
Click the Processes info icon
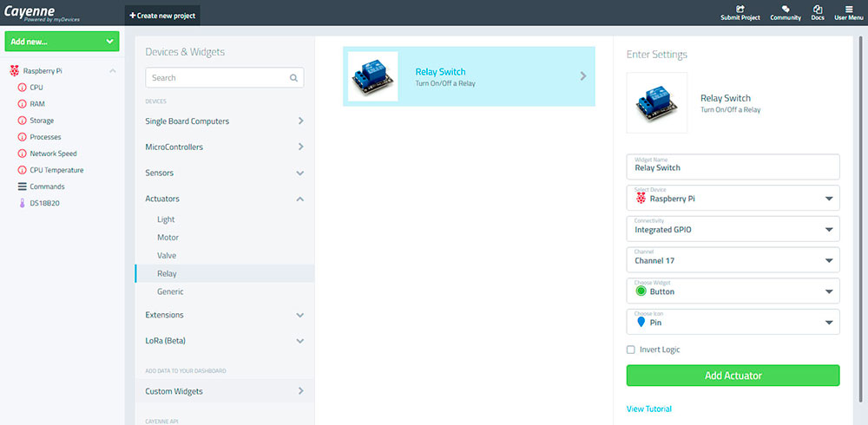(23, 137)
